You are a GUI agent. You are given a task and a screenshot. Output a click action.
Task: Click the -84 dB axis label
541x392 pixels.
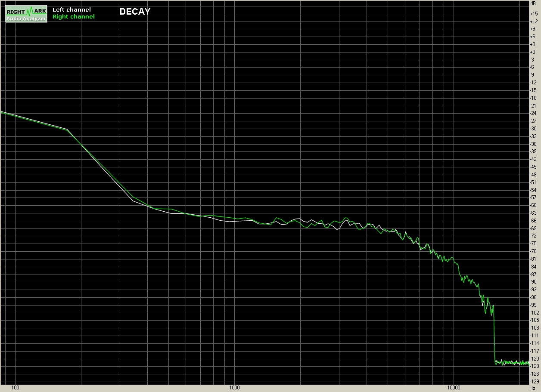click(x=534, y=267)
